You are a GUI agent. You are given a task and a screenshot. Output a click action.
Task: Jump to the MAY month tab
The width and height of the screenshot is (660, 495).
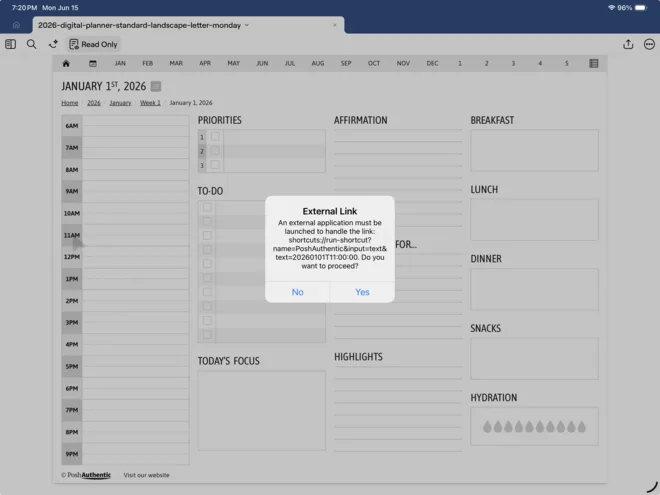(234, 64)
